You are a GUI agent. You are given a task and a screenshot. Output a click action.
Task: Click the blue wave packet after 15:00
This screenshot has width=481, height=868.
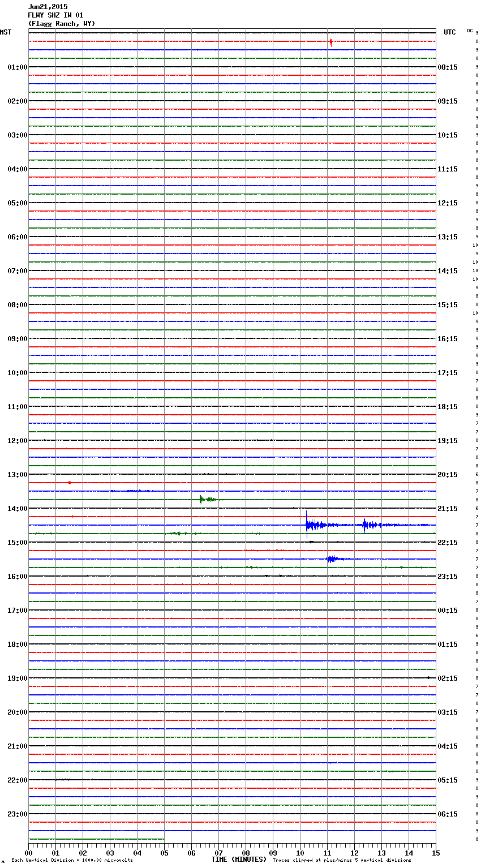click(x=333, y=559)
